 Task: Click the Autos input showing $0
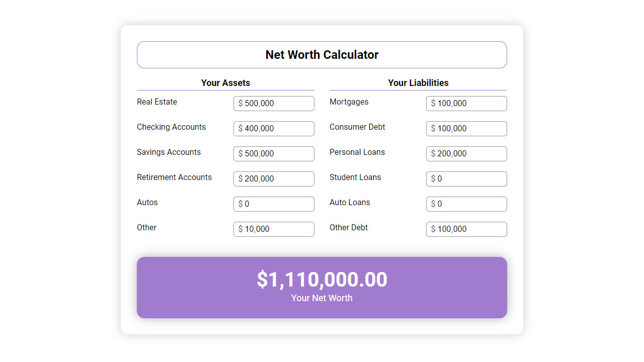coord(274,204)
